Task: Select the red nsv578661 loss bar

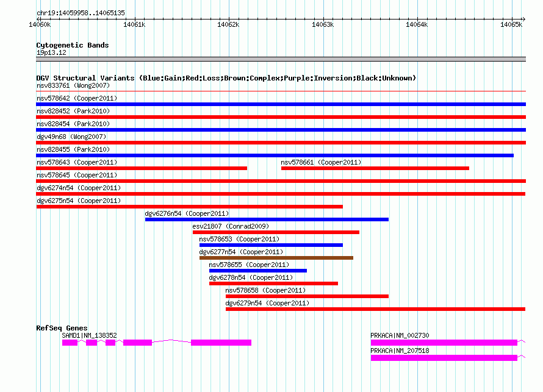Action: pos(375,168)
